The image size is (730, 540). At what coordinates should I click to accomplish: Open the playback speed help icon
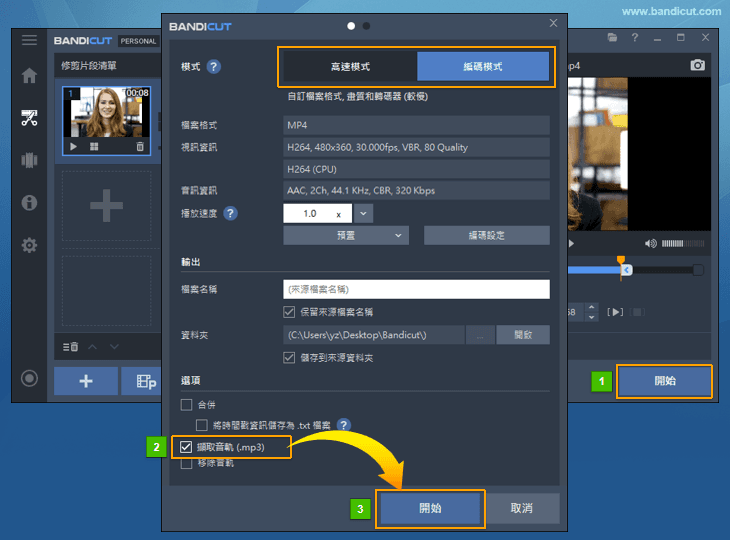[230, 213]
